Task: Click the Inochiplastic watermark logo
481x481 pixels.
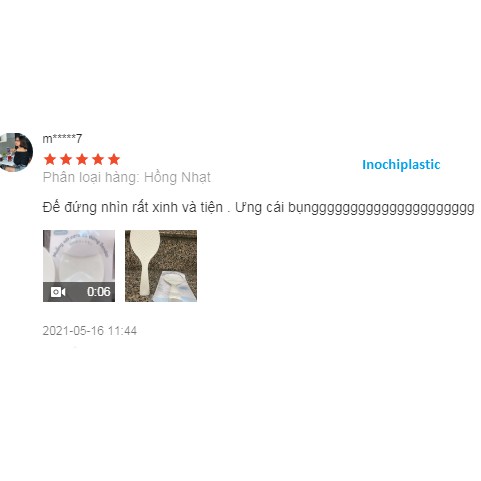Action: [401, 165]
